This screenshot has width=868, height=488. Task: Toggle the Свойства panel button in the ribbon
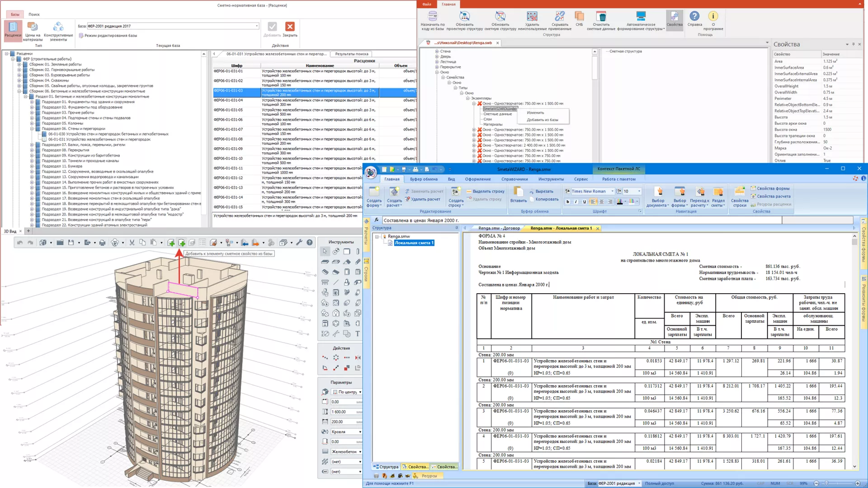674,19
